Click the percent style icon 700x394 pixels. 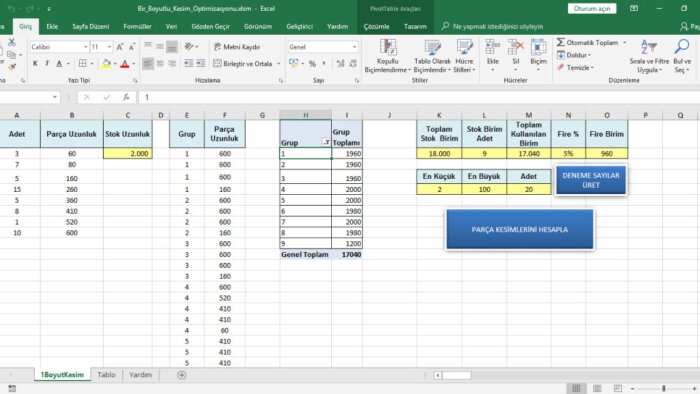tap(312, 64)
